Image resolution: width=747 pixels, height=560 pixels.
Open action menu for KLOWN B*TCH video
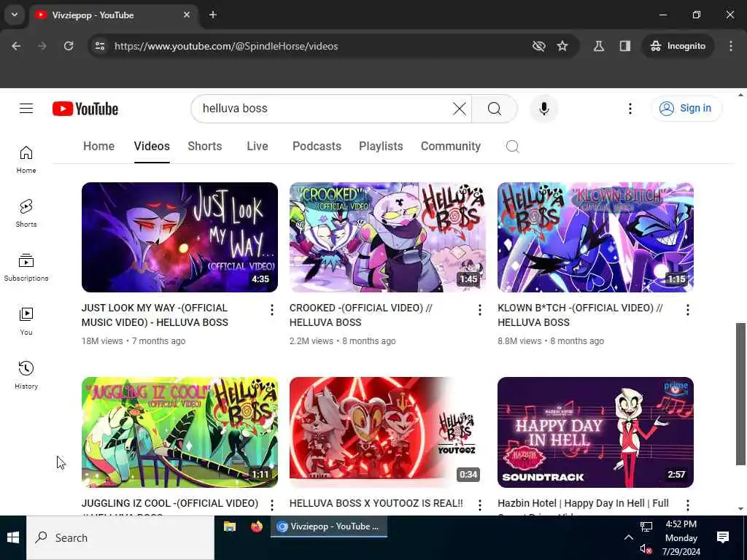click(687, 310)
